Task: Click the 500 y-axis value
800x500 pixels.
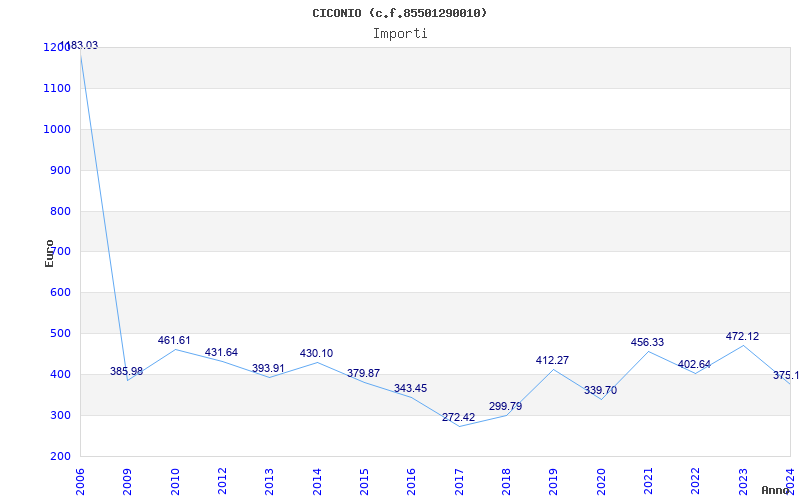Action: coord(60,334)
